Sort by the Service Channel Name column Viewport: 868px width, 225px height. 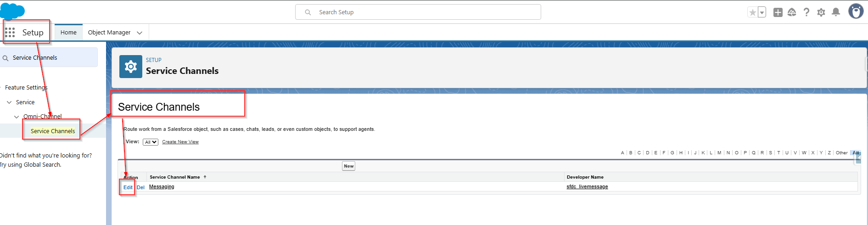[x=175, y=177]
